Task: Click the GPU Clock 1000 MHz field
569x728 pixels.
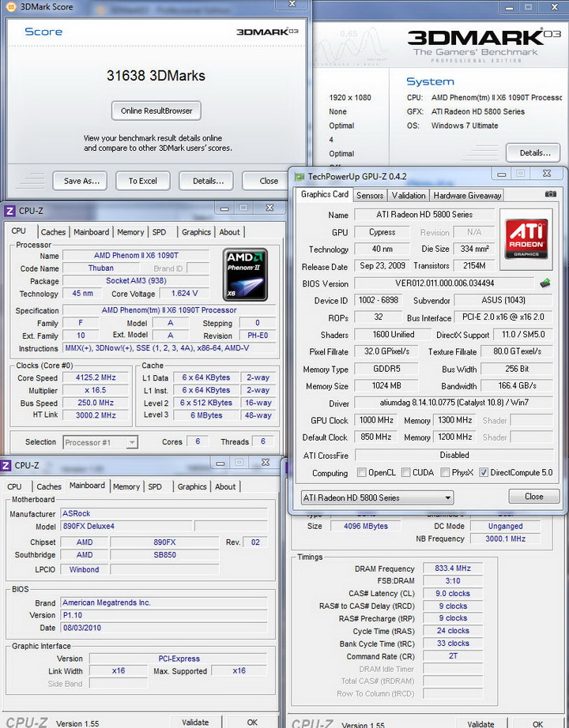Action: (376, 420)
